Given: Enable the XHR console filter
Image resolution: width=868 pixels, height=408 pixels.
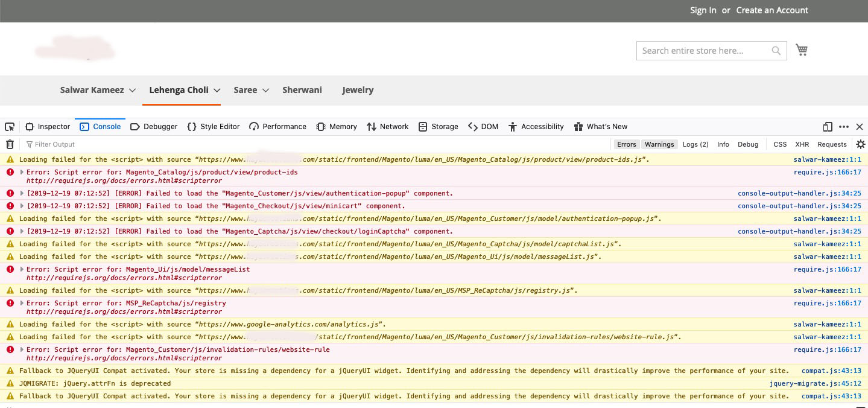Looking at the screenshot, I should pos(802,144).
